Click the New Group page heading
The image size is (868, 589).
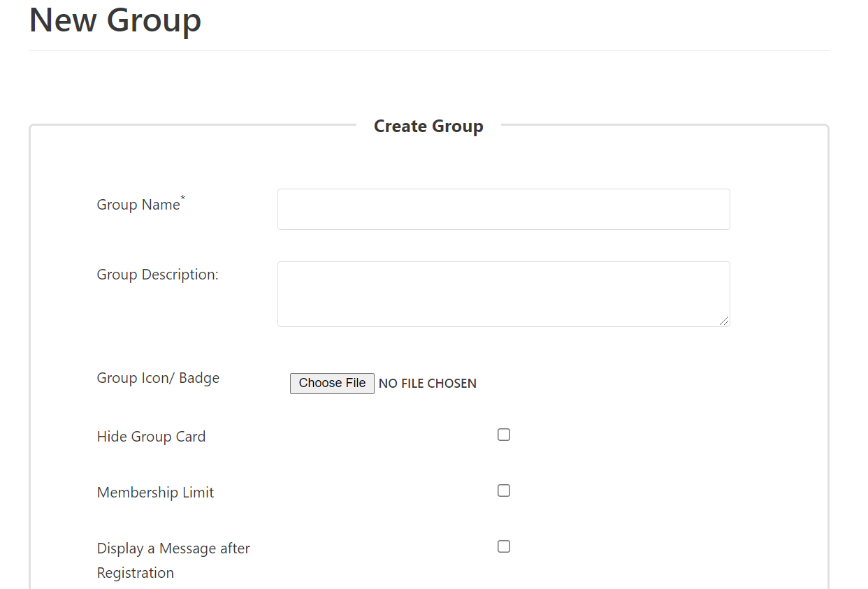(115, 21)
